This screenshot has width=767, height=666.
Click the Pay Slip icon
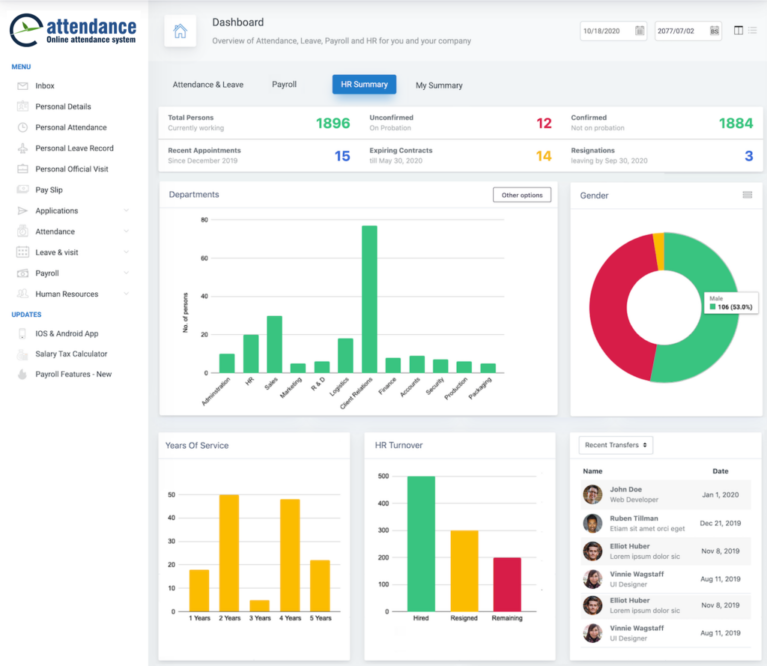[23, 190]
